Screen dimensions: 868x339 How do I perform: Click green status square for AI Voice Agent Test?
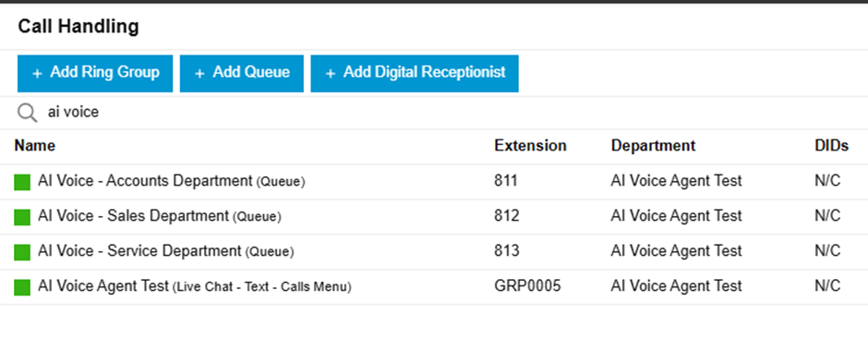(22, 287)
